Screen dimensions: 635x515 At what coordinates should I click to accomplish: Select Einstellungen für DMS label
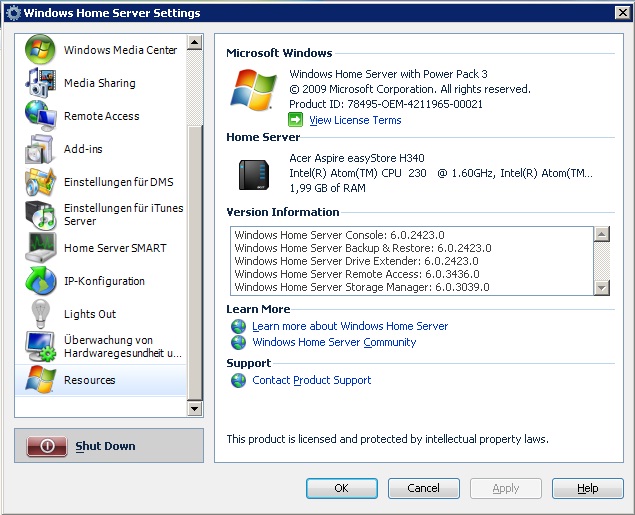click(119, 182)
